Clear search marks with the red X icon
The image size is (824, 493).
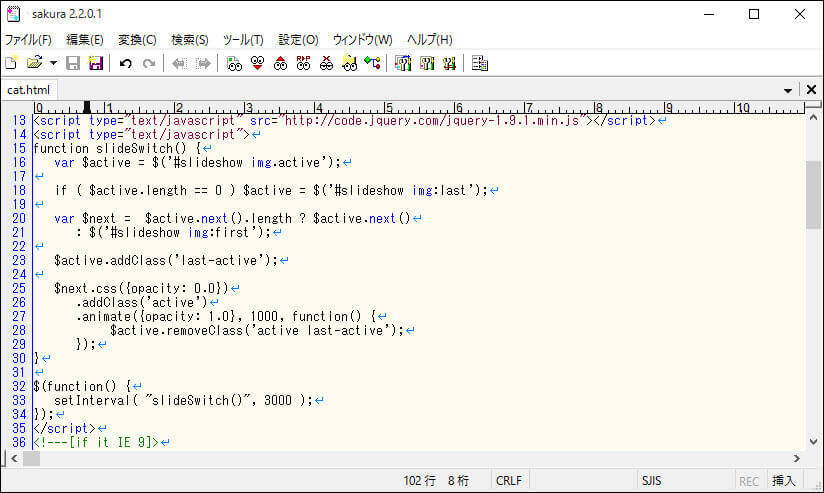coord(326,64)
